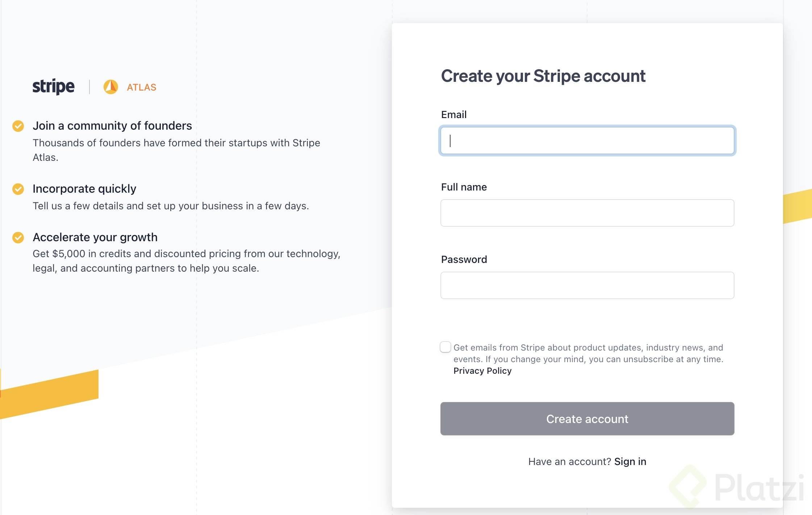Click the Create your Stripe account heading

[543, 76]
